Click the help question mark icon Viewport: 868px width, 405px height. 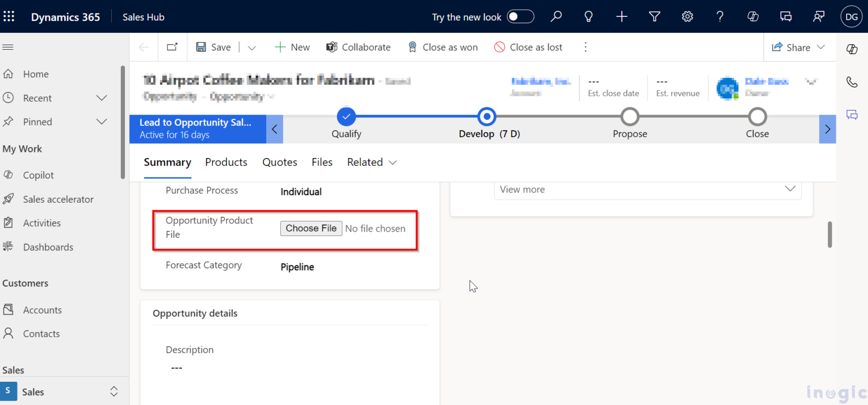point(720,17)
